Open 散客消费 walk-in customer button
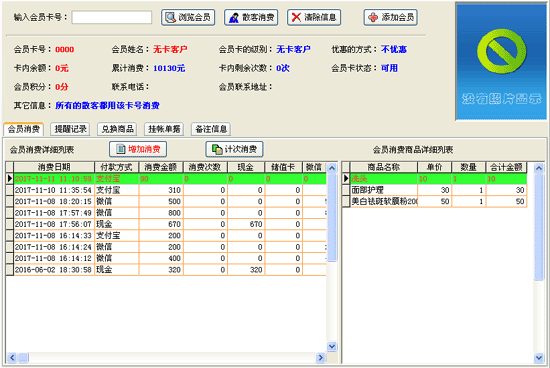 (x=251, y=17)
